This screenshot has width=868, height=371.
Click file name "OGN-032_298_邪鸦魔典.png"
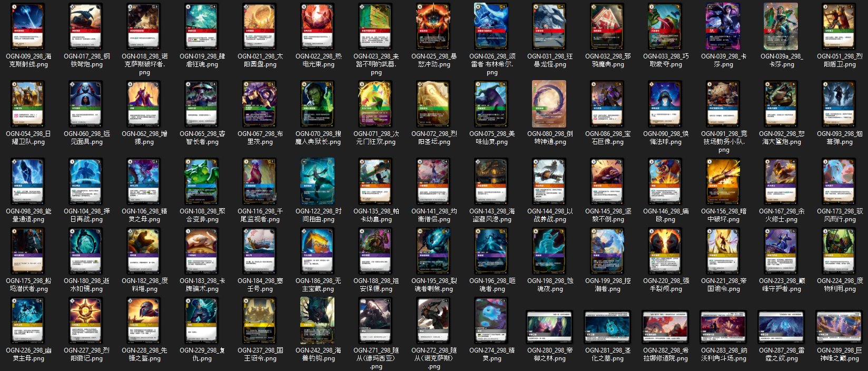tap(608, 60)
